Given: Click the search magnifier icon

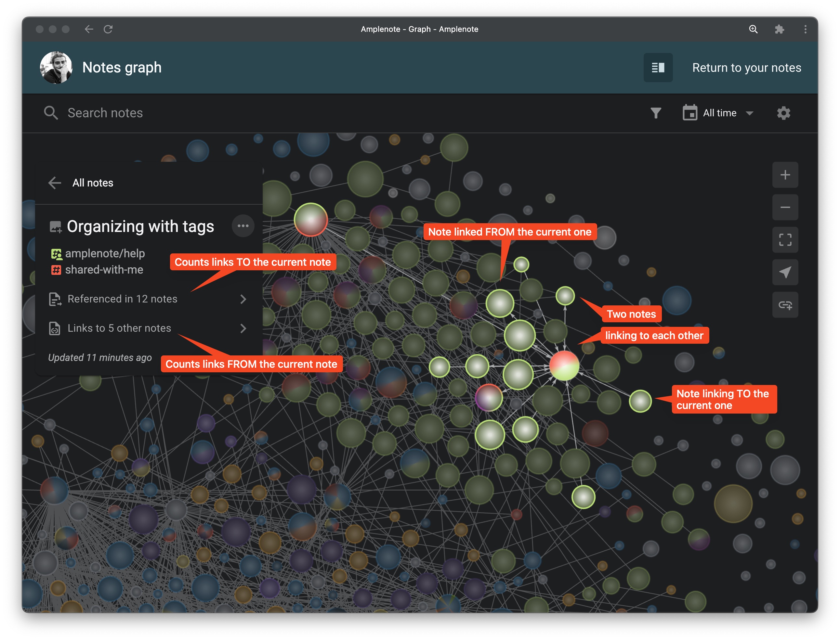Looking at the screenshot, I should pyautogui.click(x=51, y=113).
